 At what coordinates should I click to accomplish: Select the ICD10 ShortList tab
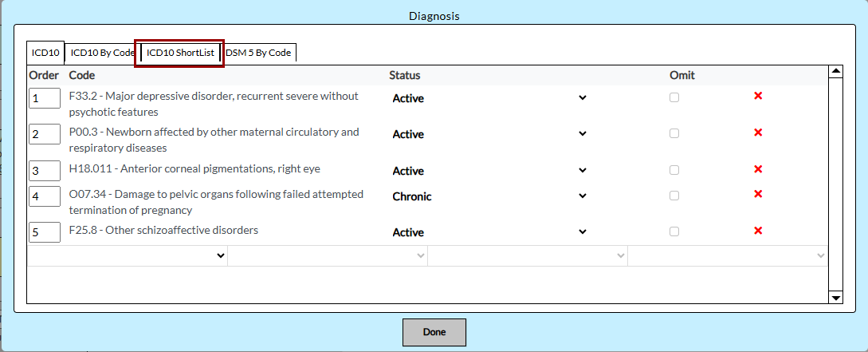point(180,53)
